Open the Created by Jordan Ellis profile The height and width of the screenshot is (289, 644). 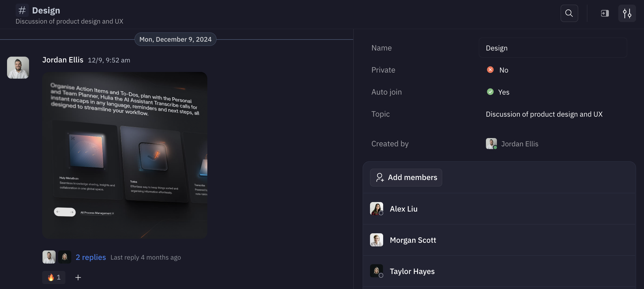[x=512, y=144]
